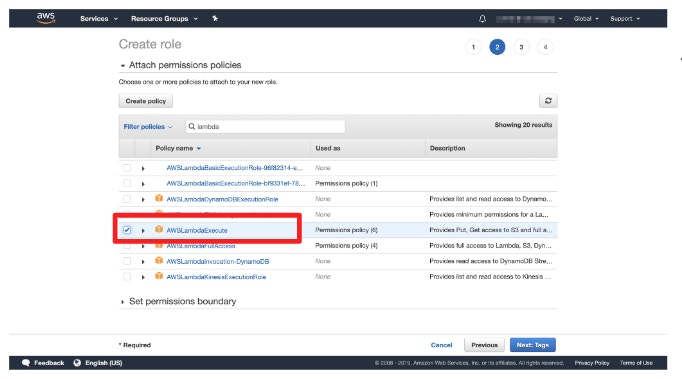
Task: Click the Used as column header
Action: click(x=328, y=148)
